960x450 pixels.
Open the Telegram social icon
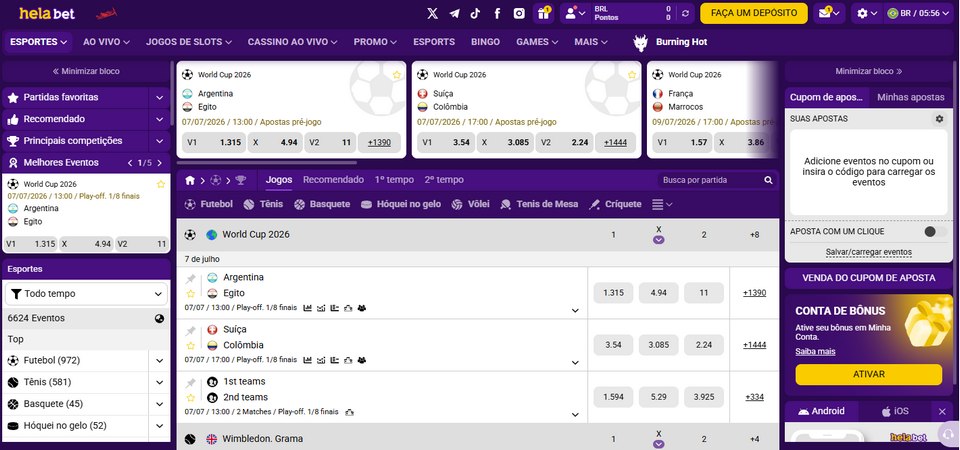(454, 13)
